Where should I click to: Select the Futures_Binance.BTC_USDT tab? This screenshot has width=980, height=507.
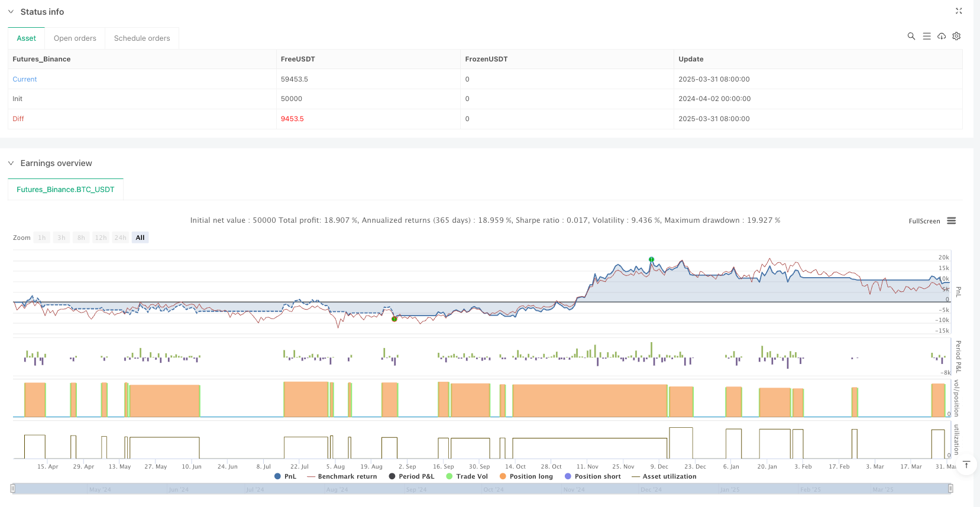click(66, 190)
